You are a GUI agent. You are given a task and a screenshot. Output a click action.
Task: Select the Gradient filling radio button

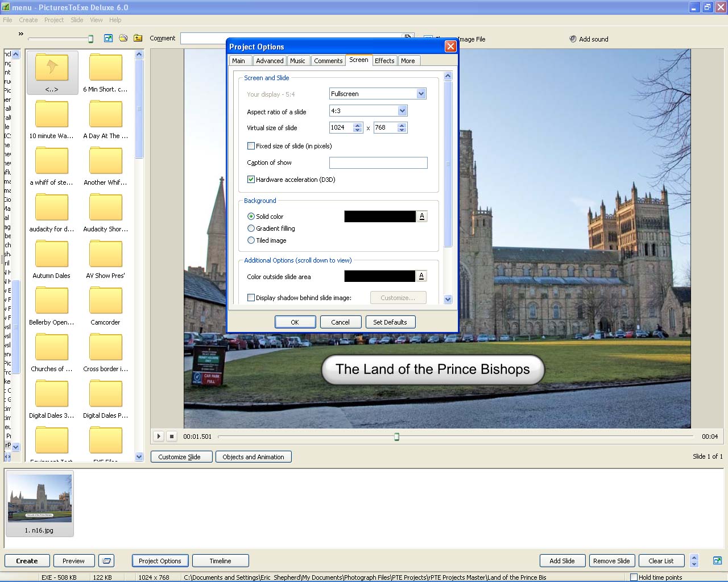tap(251, 228)
